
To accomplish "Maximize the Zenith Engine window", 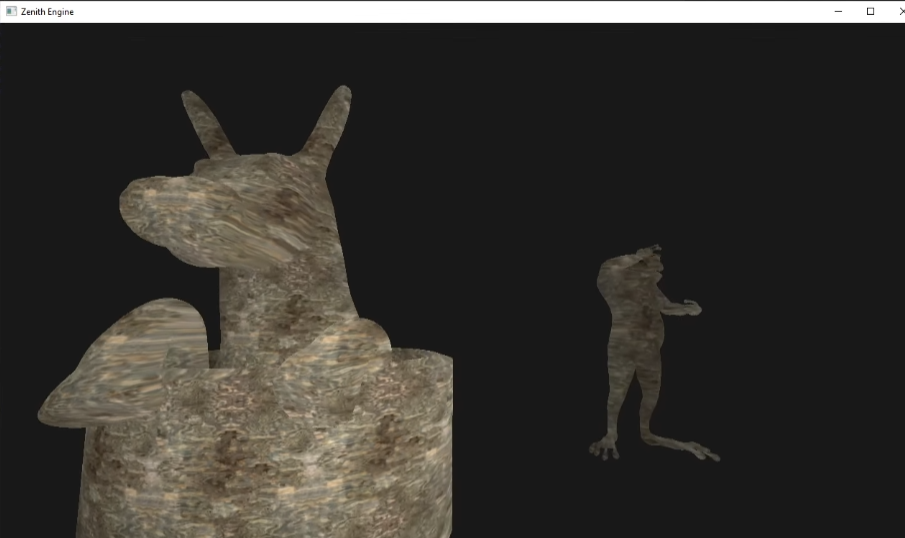I will tap(870, 12).
